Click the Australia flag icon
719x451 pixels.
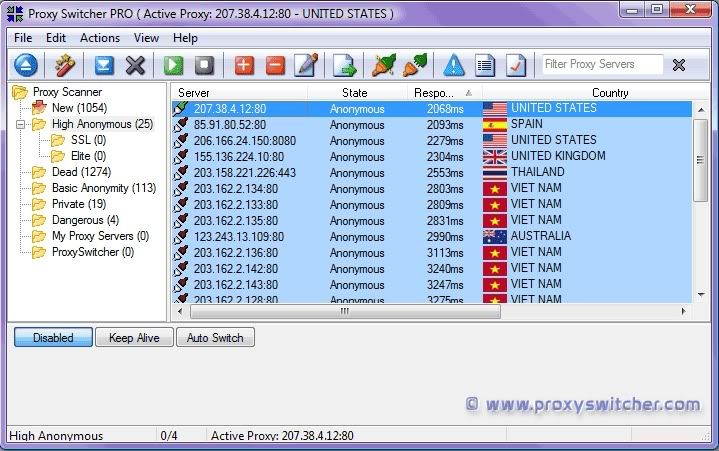click(495, 237)
